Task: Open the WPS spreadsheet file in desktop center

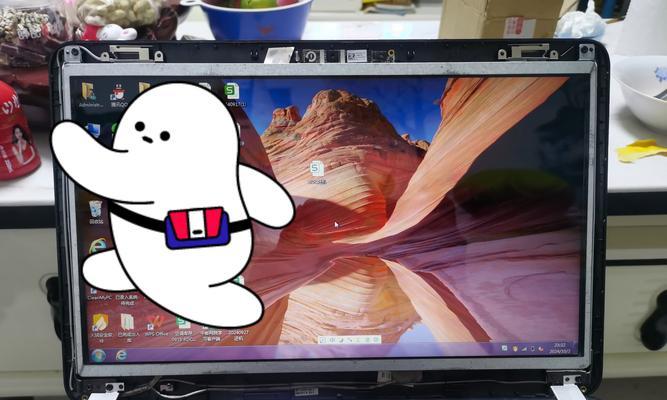Action: click(x=316, y=169)
